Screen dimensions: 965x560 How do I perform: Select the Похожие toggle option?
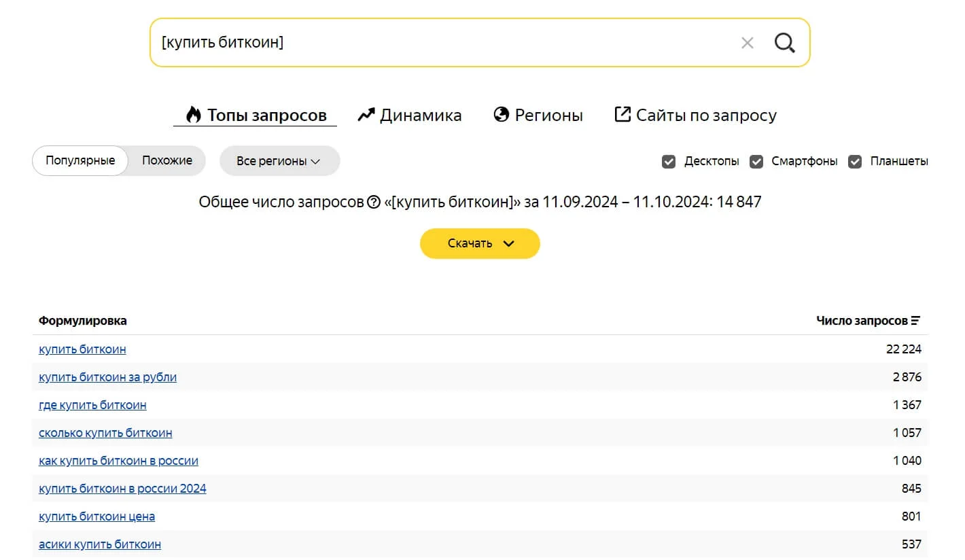(x=167, y=161)
